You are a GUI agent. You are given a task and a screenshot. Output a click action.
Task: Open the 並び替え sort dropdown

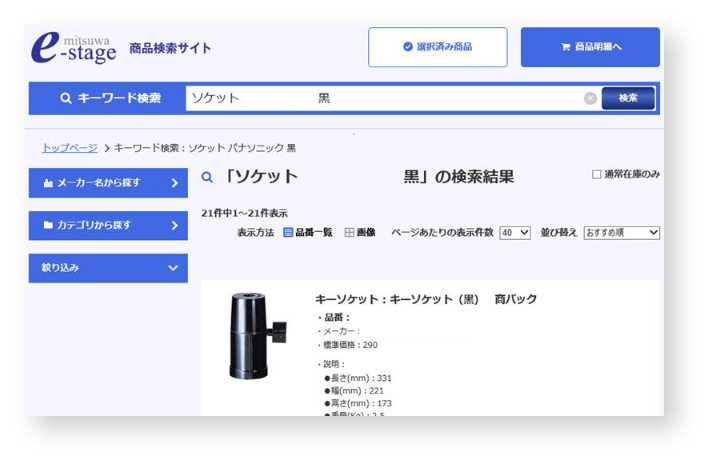[x=621, y=232]
